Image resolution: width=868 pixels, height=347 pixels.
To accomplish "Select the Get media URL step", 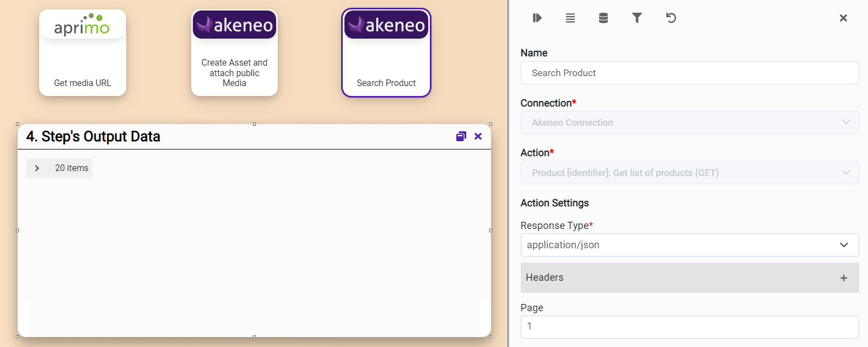I will 83,53.
